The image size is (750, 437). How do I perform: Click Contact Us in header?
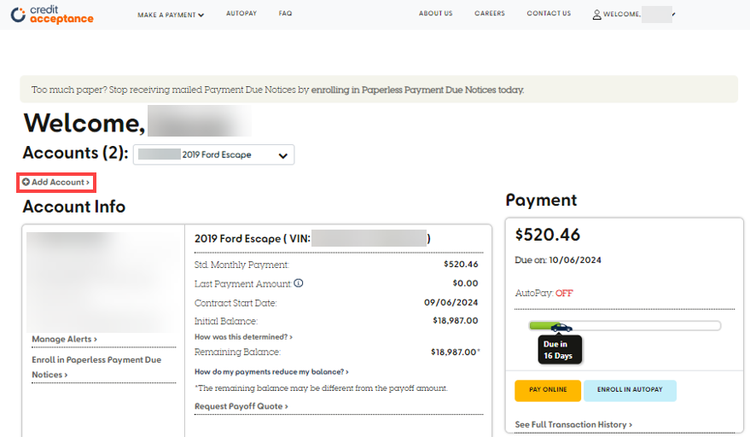[x=549, y=14]
